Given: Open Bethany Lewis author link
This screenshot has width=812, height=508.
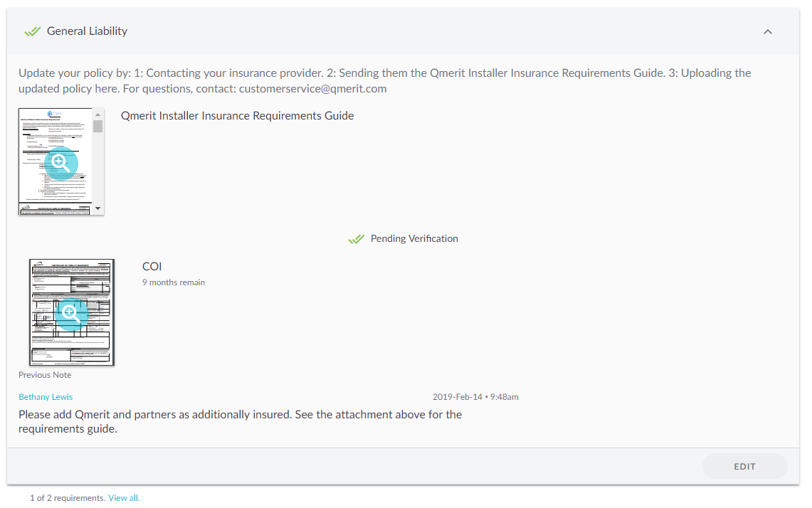Looking at the screenshot, I should click(46, 397).
